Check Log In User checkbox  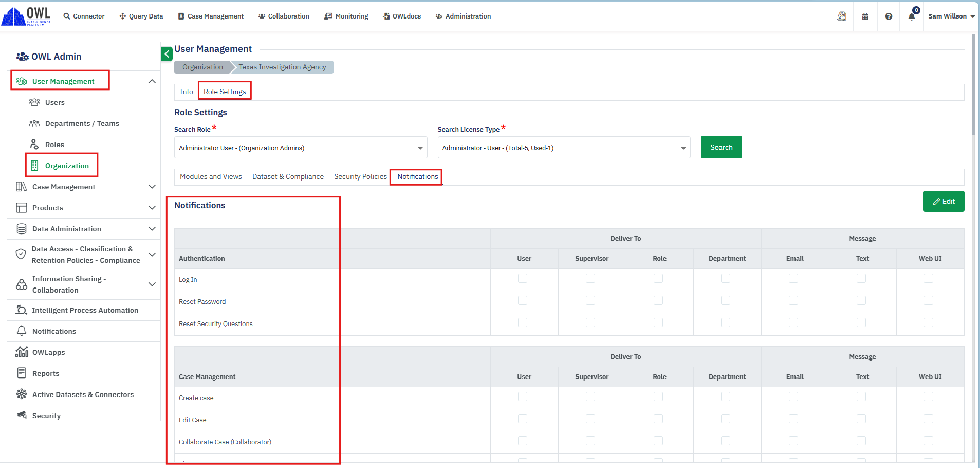pos(523,278)
